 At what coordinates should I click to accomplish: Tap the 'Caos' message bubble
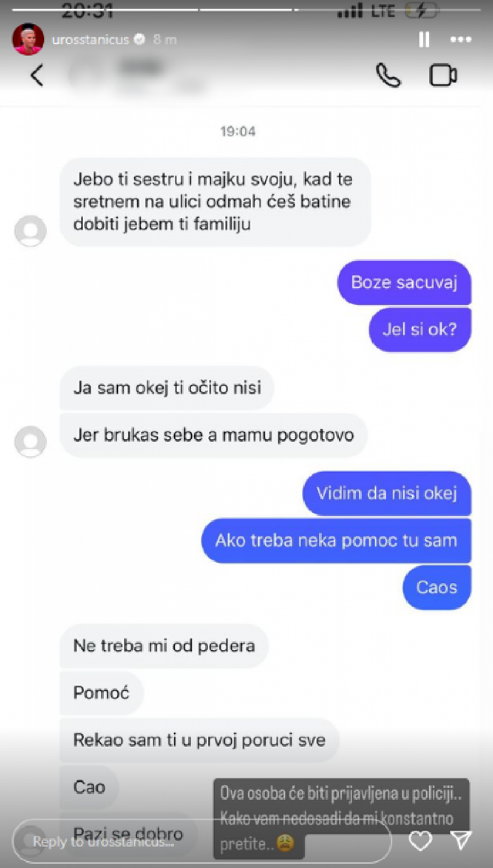pyautogui.click(x=437, y=588)
